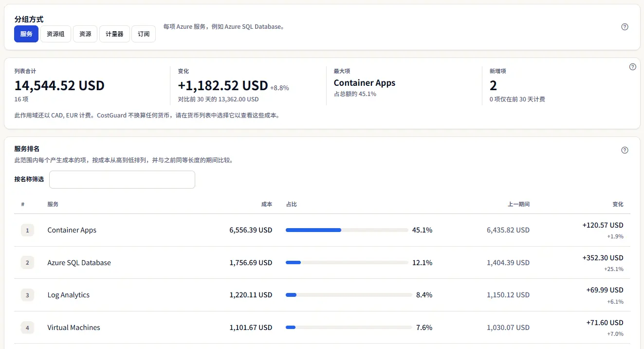Open help icon in summary totals card
This screenshot has height=349, width=644.
[633, 67]
